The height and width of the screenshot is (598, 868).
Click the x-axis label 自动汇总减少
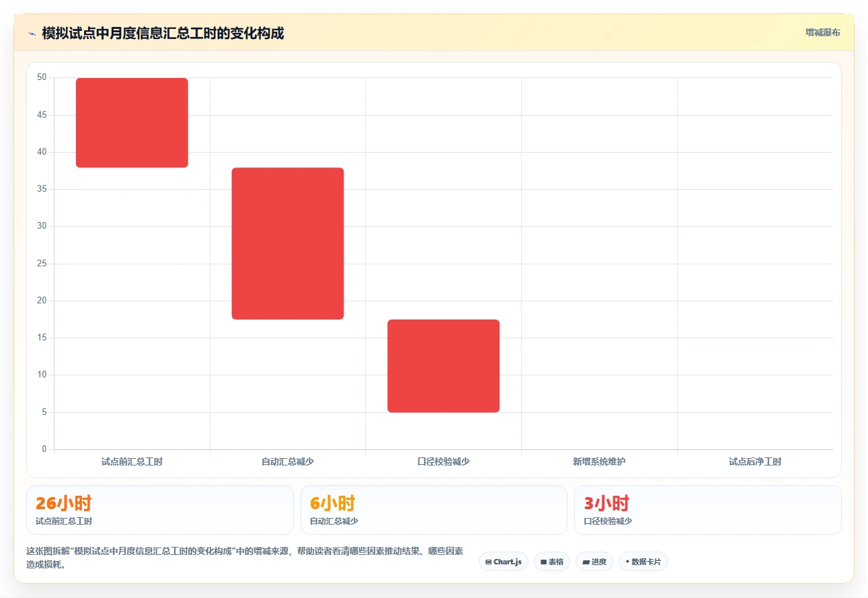(x=288, y=462)
